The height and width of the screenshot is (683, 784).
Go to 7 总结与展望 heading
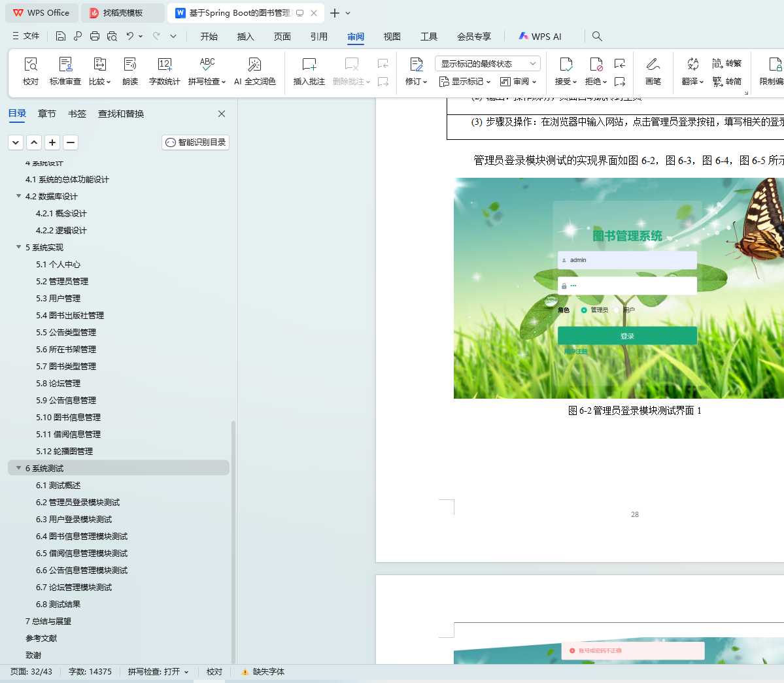48,621
